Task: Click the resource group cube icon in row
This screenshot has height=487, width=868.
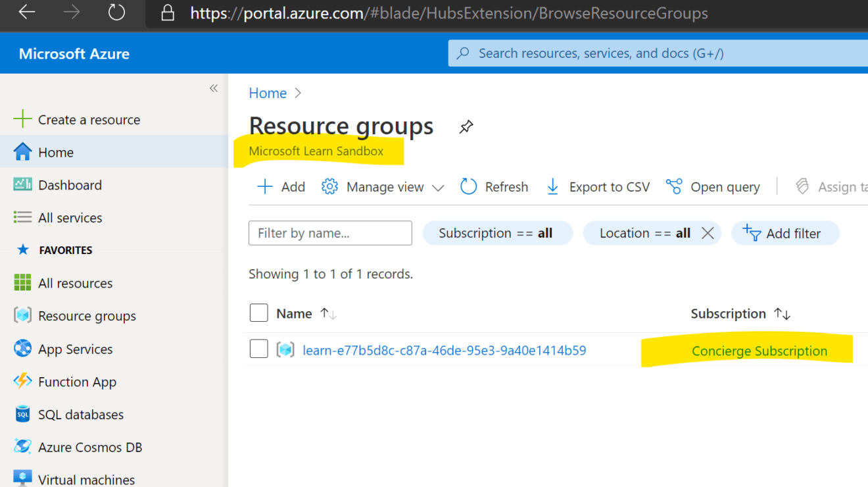Action: coord(285,350)
